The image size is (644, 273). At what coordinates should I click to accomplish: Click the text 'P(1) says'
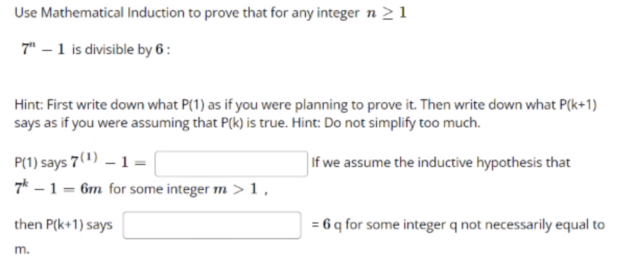39,163
